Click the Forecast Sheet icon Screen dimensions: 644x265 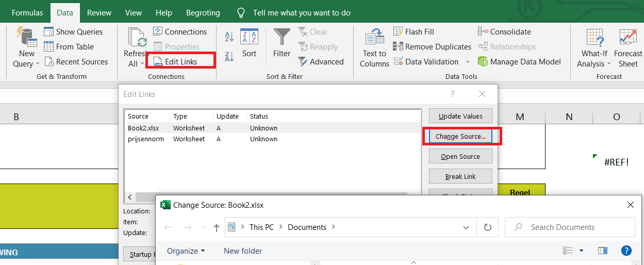pos(628,38)
